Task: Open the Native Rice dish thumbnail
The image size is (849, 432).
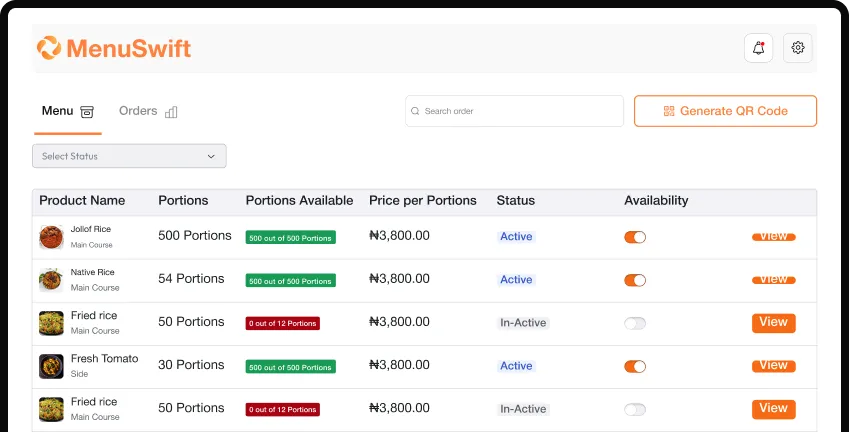Action: (51, 280)
